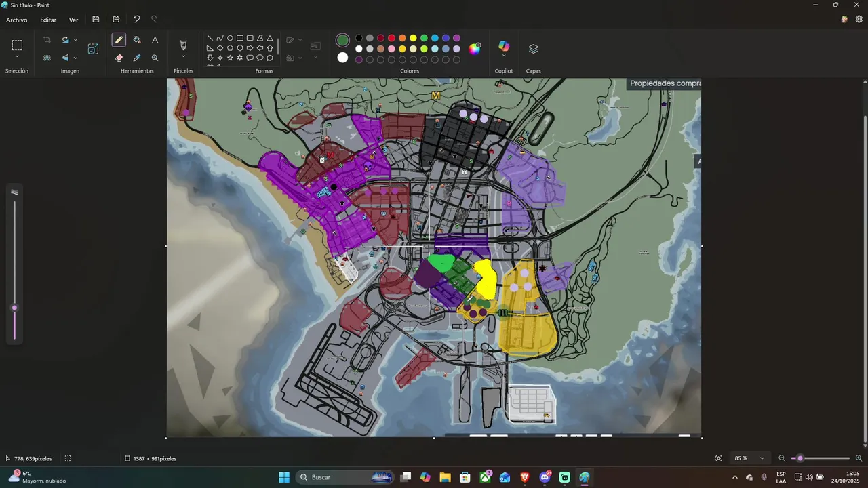Pick the custom dark purple swatch

click(359, 60)
